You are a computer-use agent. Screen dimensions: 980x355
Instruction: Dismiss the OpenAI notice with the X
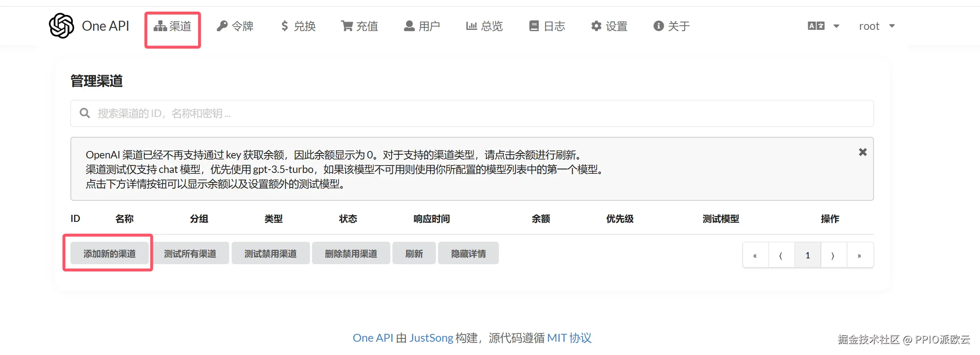pos(863,152)
